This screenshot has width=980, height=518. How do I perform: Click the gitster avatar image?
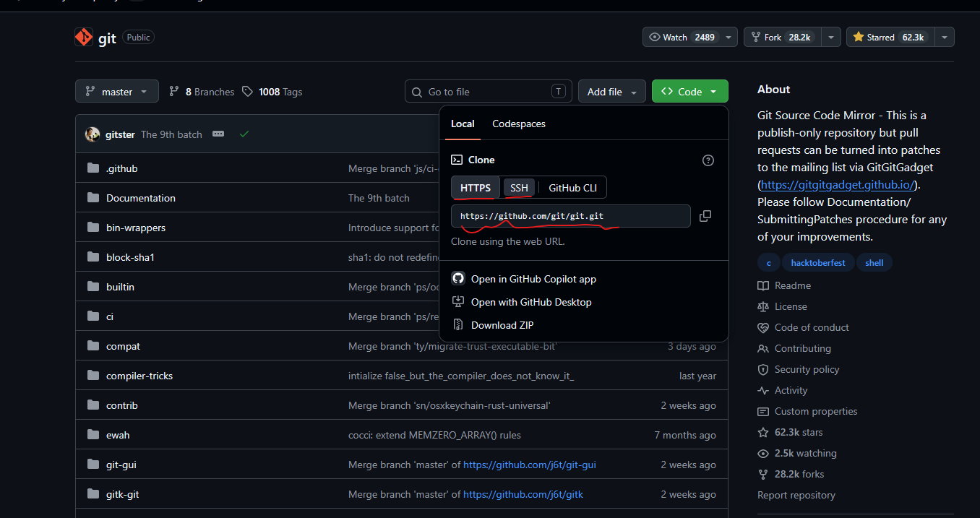(93, 134)
